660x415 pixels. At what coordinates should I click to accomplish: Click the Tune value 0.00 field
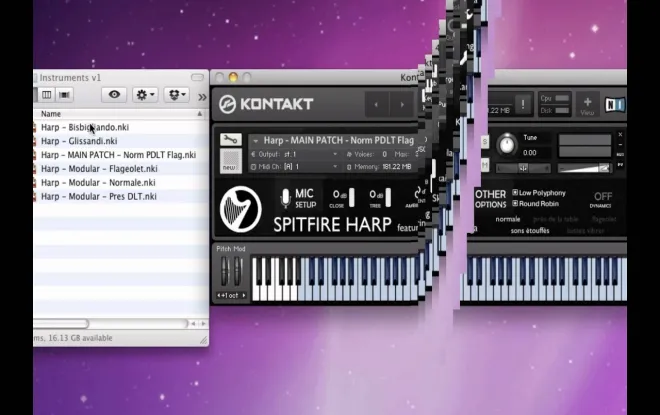click(530, 153)
